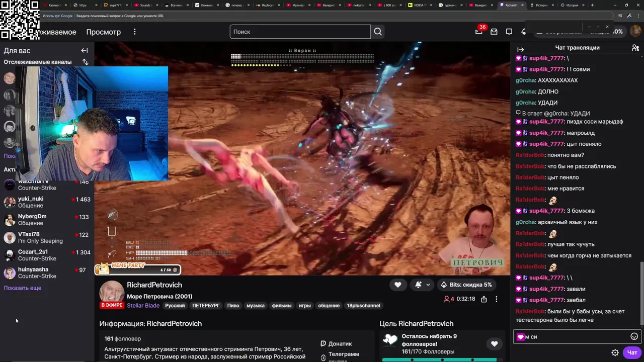Image resolution: width=644 pixels, height=362 pixels.
Task: Click the Twitch search field
Action: 300,32
